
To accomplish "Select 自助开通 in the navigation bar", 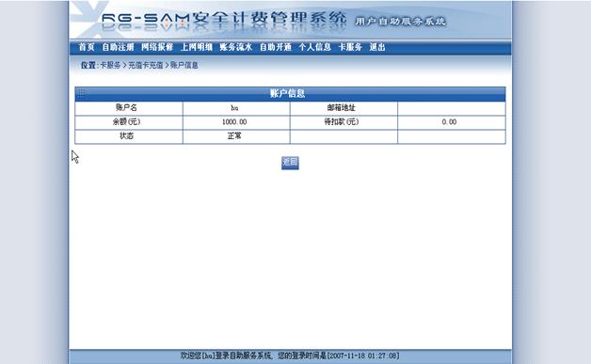I will tap(276, 47).
